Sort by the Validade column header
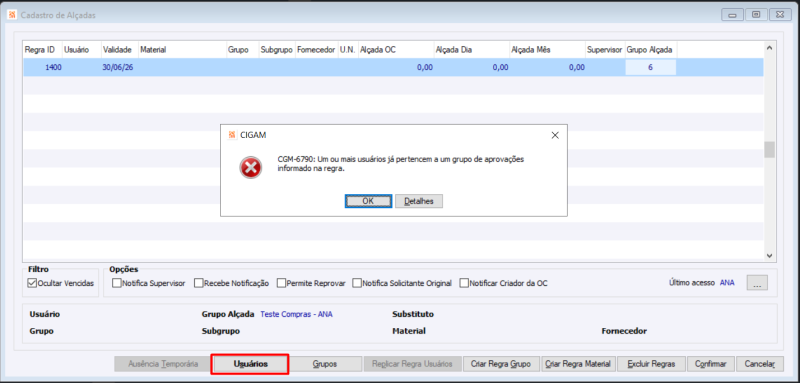Viewport: 800px width, 383px height. coord(119,50)
